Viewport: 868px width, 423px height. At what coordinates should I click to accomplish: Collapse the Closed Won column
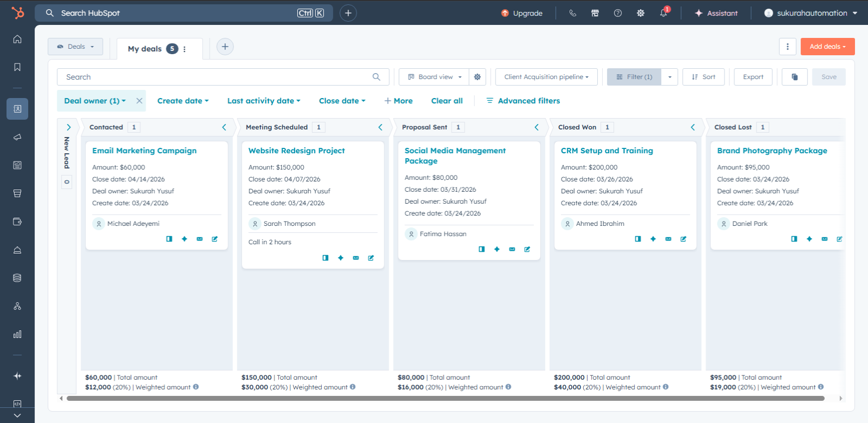pyautogui.click(x=693, y=127)
